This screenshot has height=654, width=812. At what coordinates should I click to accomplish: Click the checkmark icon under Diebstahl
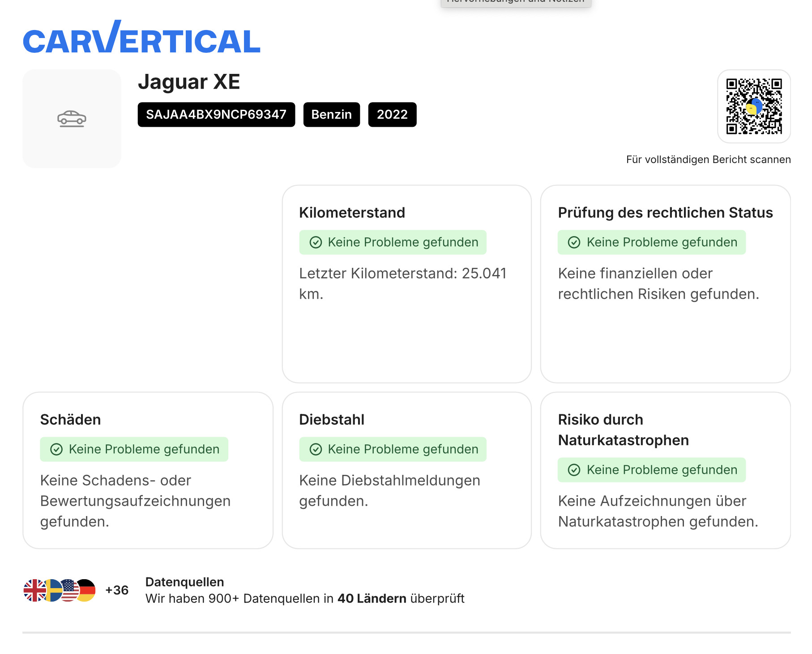pyautogui.click(x=316, y=449)
